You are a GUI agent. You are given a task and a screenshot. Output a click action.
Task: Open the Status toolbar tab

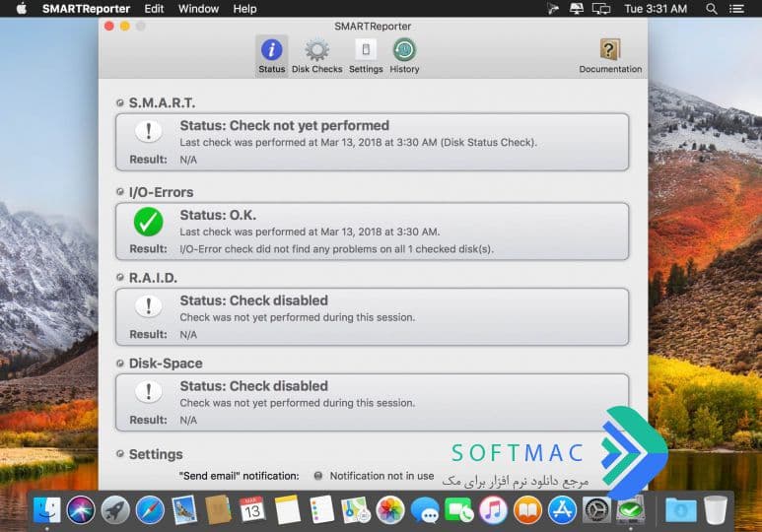pos(271,55)
